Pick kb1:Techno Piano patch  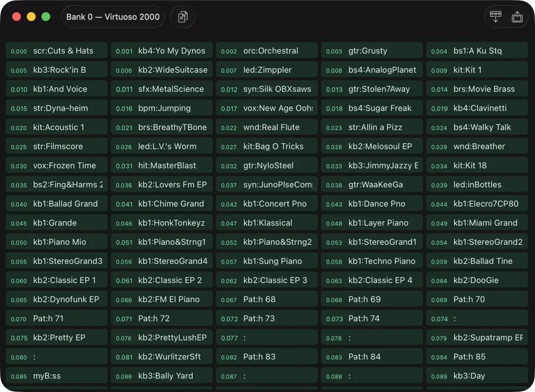[x=372, y=261]
